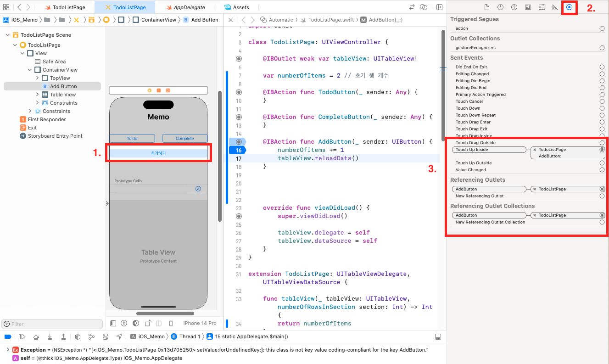Go forward with the top-left navigation arrow
The image size is (609, 364).
click(x=28, y=7)
